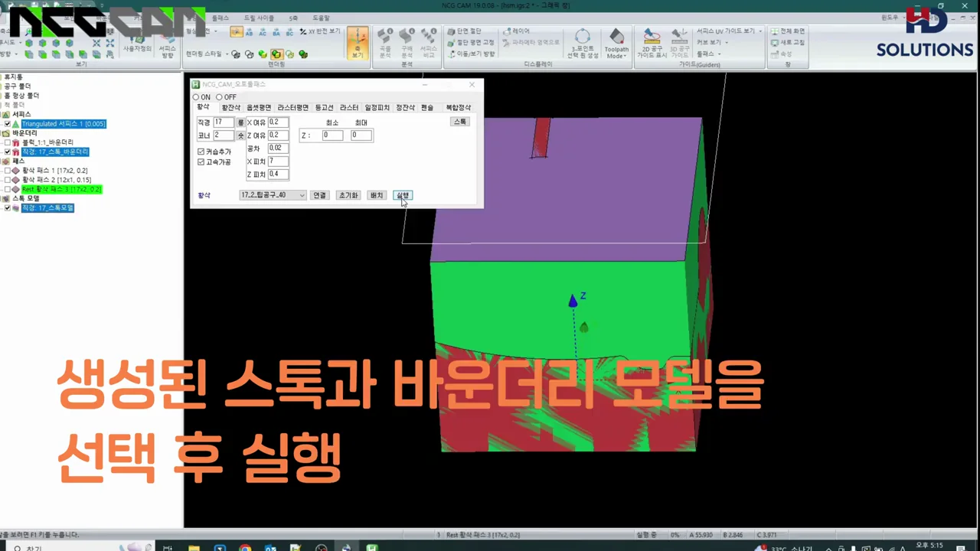Open the 커브 보기 dropdown
The height and width of the screenshot is (551, 980).
pos(712,43)
